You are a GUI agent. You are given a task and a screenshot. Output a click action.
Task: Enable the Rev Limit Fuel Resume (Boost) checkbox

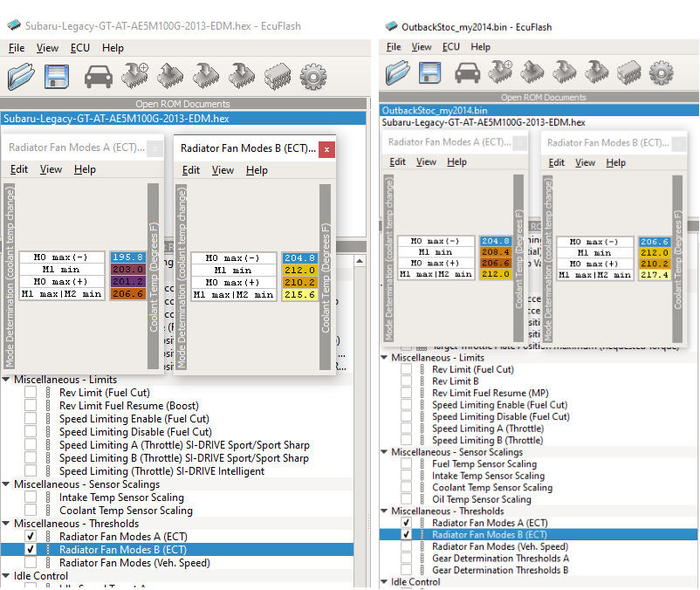tap(31, 406)
